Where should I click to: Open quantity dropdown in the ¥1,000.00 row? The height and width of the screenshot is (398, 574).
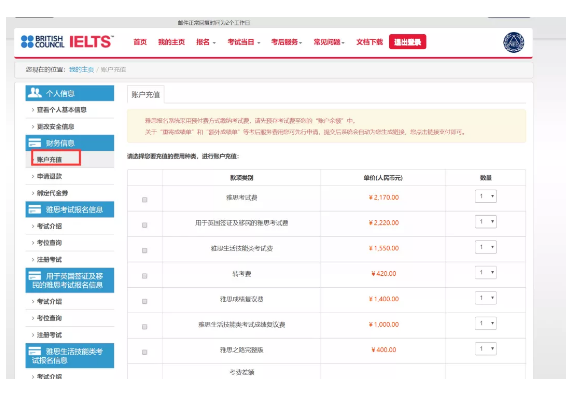pyautogui.click(x=486, y=323)
